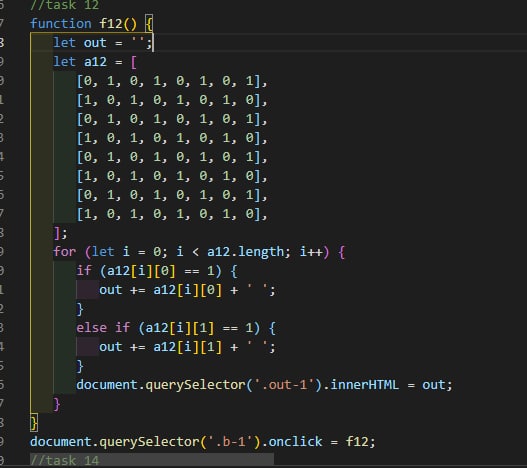Select the "function" keyword
Viewport: 527px width, 468px height.
tap(61, 24)
